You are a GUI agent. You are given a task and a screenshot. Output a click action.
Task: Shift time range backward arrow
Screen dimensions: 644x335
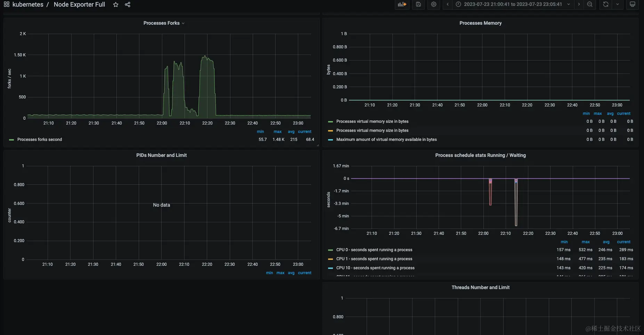coord(448,5)
